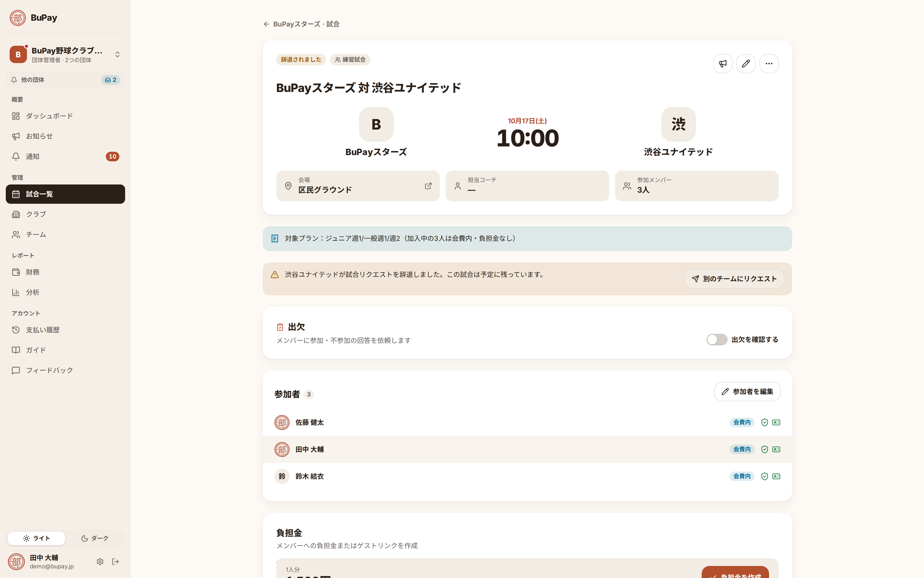Viewport: 924px width, 578px height.
Task: Open お知らせ in the sidebar
Action: tap(65, 136)
